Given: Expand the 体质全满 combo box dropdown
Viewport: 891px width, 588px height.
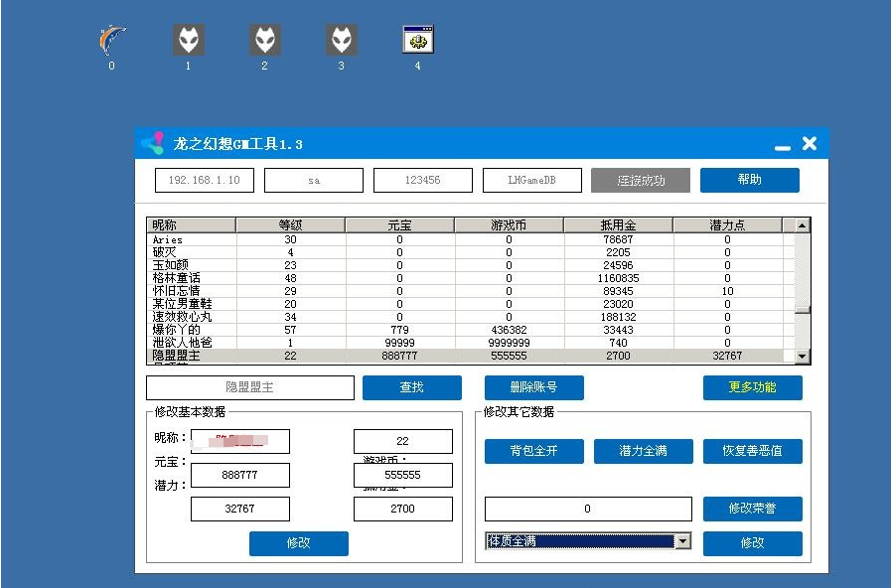Looking at the screenshot, I should point(682,541).
